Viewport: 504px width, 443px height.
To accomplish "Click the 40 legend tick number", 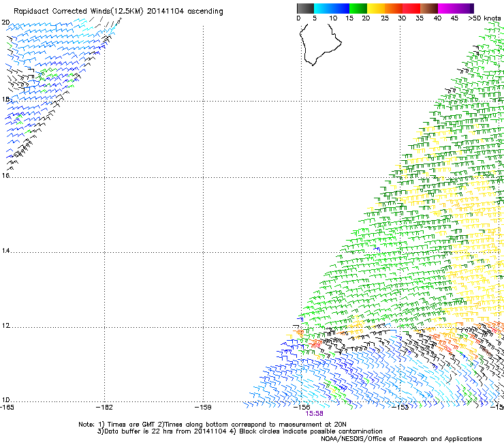I will [x=437, y=18].
